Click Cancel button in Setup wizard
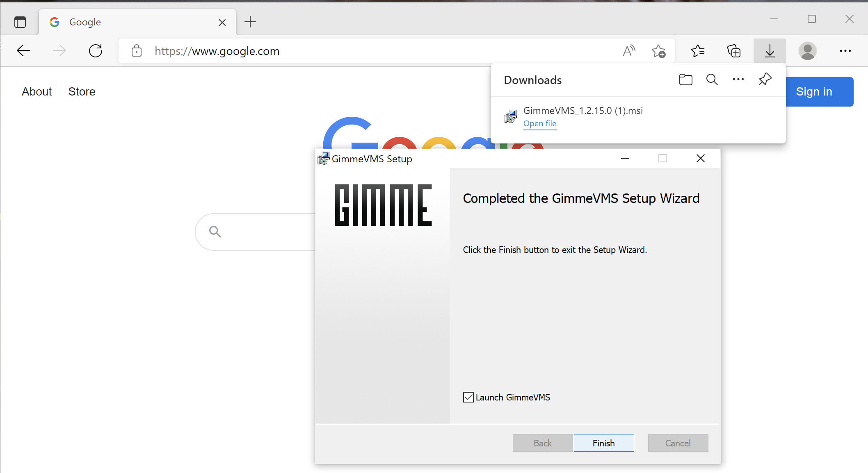Screen dimensions: 868x473 pos(678,443)
